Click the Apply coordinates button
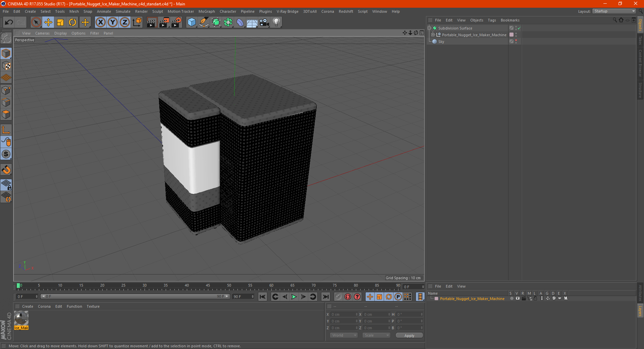This screenshot has height=349, width=644. coord(409,335)
